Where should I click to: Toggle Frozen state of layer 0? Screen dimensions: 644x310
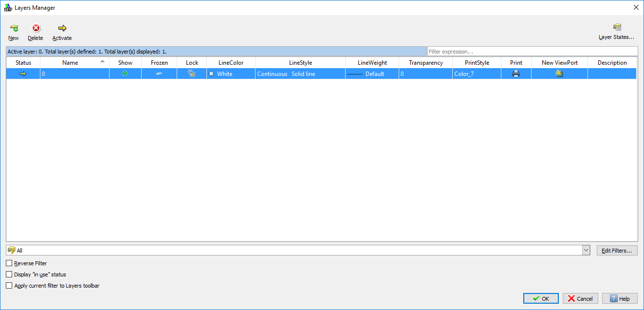pos(159,73)
